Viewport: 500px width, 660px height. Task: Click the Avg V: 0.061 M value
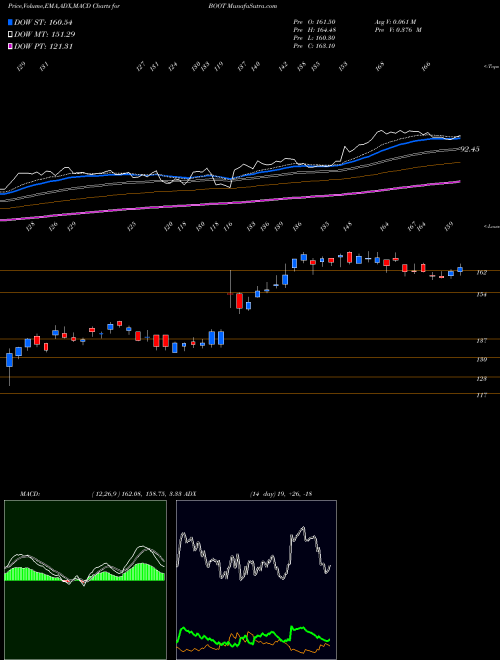[x=397, y=22]
